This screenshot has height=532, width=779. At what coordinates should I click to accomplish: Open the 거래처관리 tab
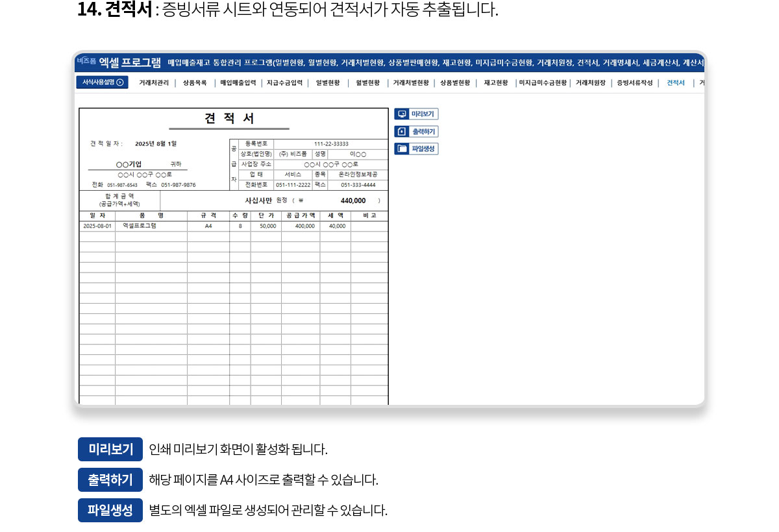coord(154,83)
